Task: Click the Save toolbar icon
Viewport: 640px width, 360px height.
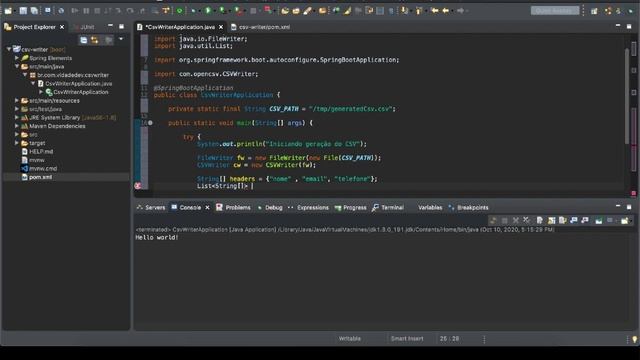Action: tap(23, 11)
